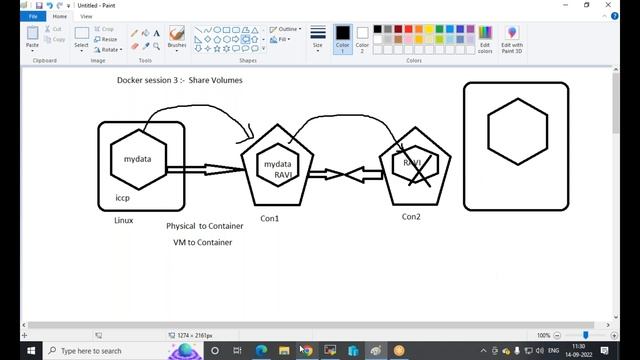Screen dimensions: 640x360
Task: Click the Resize button
Action: click(x=106, y=39)
